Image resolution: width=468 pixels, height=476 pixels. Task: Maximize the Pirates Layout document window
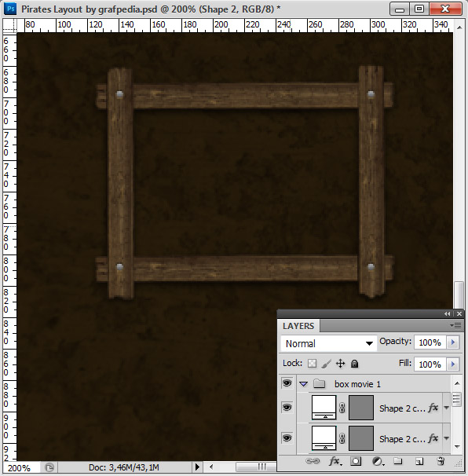(x=419, y=9)
